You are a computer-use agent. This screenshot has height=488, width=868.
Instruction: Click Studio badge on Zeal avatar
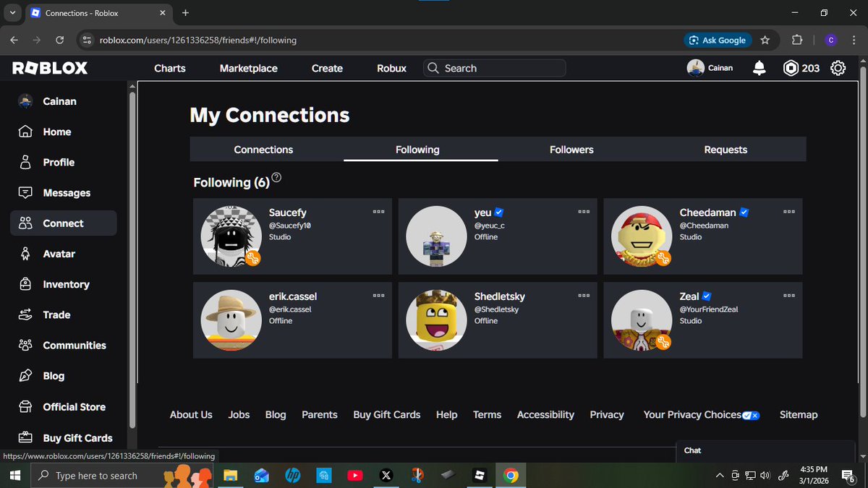[x=663, y=342]
